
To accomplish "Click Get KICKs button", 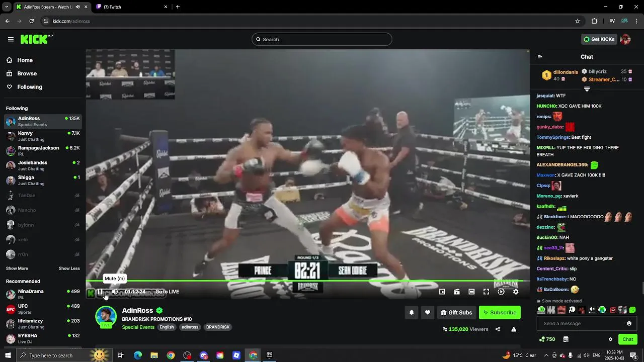I will tap(599, 39).
